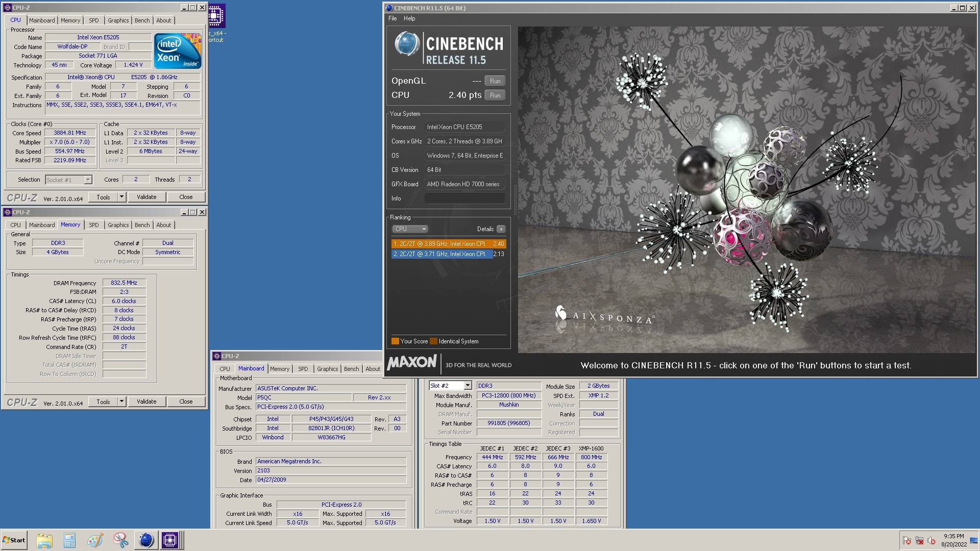Screen dimensions: 980x551
Task: Click the Details arrow button in Ranking
Action: tap(501, 229)
